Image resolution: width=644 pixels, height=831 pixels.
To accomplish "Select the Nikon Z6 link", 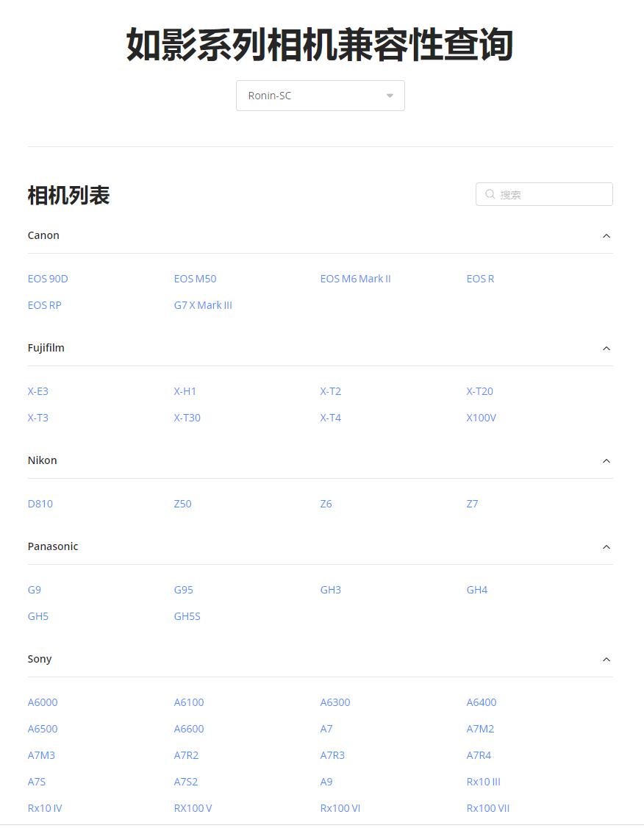I will [x=326, y=504].
